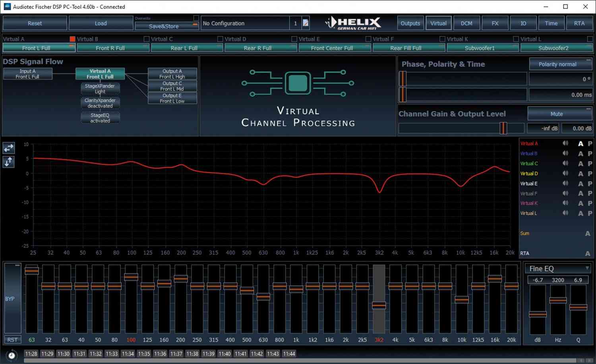This screenshot has height=364, width=596.
Task: Mute Virtual B graph speaker icon
Action: coord(565,153)
